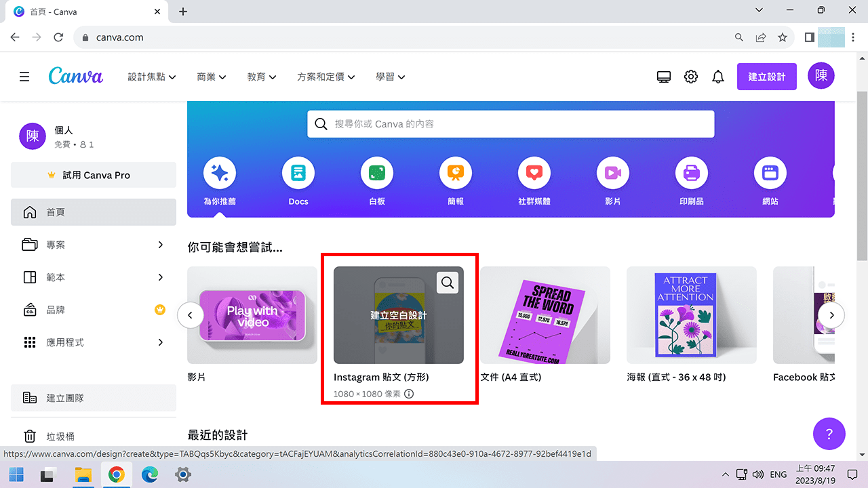Select the 社群媒體 (Social Media) icon
868x488 pixels.
tap(534, 173)
